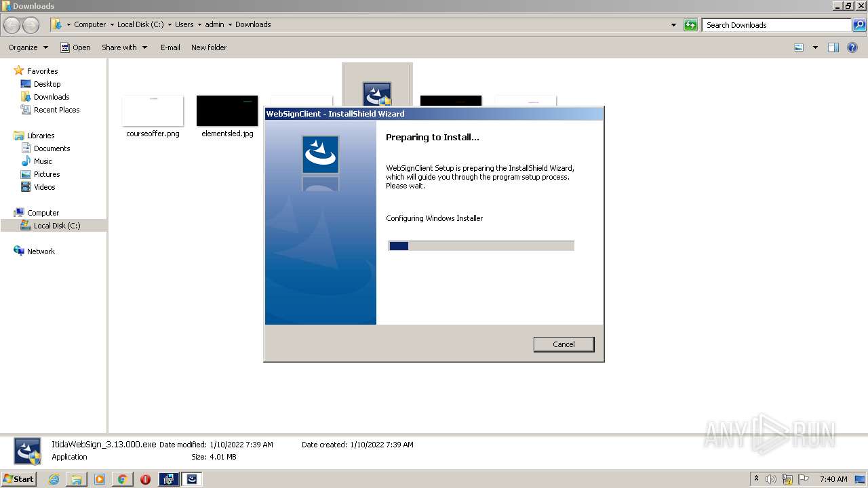Screen dimensions: 868x488
Task: Switch to the WebSignClient wizard taskbar item
Action: (x=192, y=479)
